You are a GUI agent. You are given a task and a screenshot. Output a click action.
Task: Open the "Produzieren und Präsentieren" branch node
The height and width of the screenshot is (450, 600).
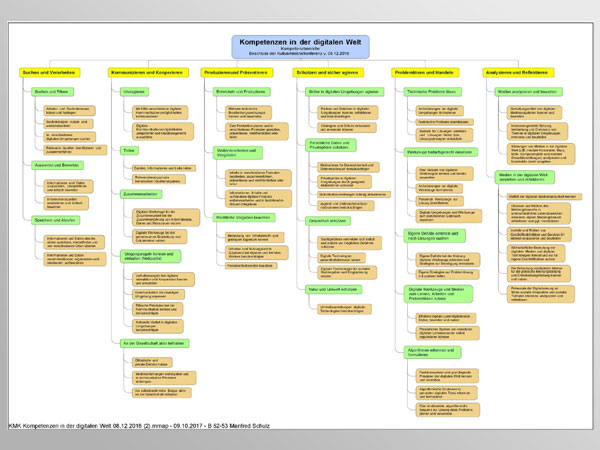239,73
